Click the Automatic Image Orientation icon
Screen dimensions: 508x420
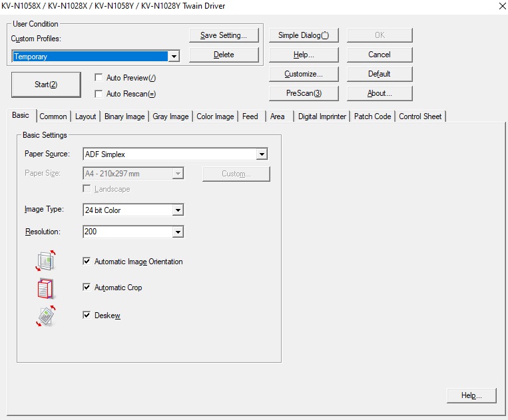pyautogui.click(x=46, y=261)
